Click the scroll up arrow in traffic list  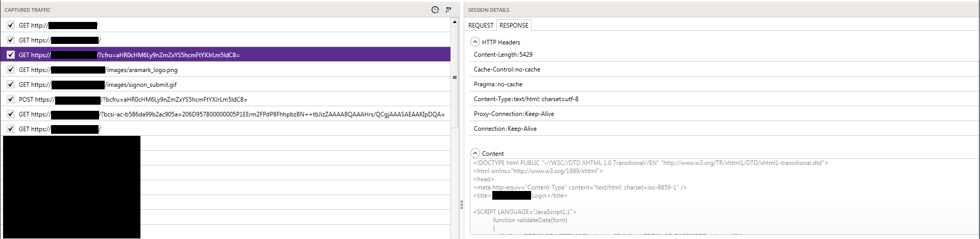point(455,22)
